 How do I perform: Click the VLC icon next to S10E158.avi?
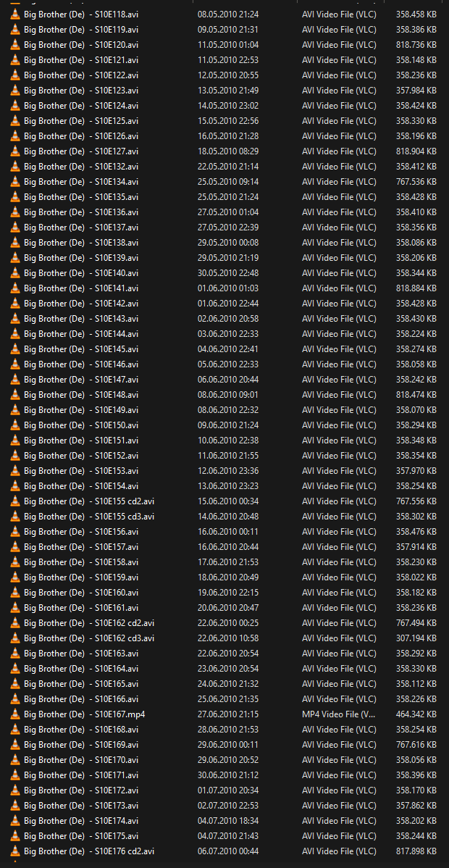[x=15, y=562]
